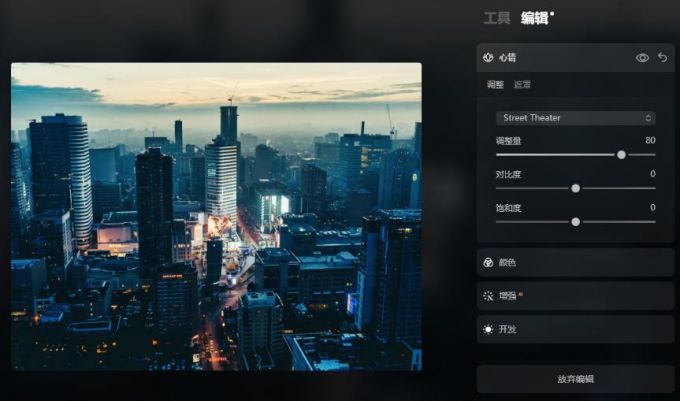Click the 心情 mood panel icon

coord(488,57)
